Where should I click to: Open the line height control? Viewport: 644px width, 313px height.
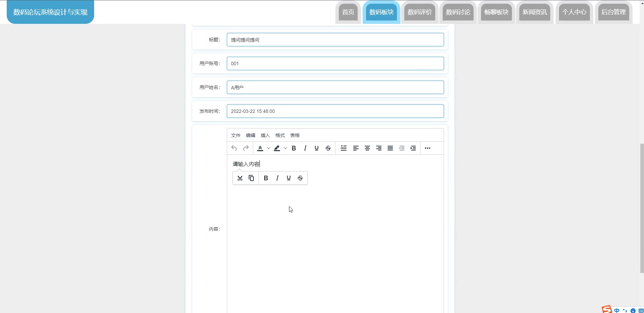coord(344,148)
